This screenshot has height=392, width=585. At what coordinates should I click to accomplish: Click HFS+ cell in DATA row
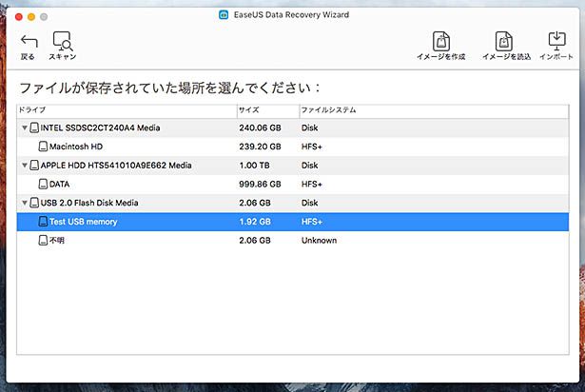[x=312, y=184]
